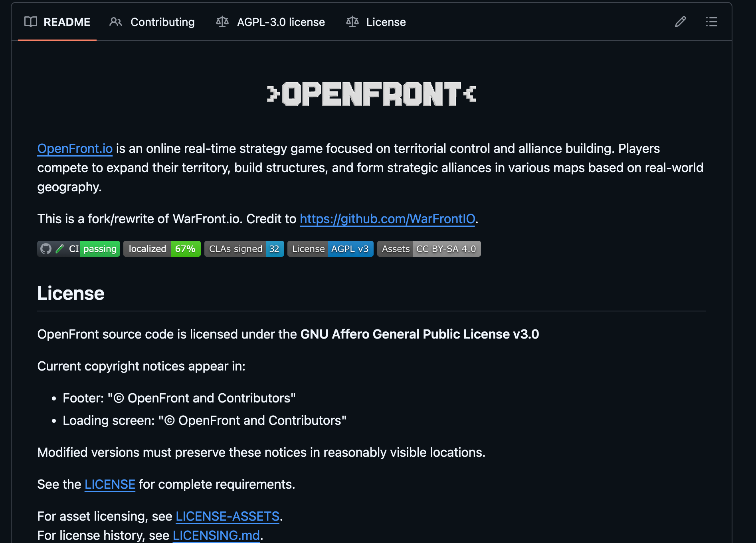Click the License AGPL v3 badge
Image resolution: width=756 pixels, height=543 pixels.
[x=331, y=249]
